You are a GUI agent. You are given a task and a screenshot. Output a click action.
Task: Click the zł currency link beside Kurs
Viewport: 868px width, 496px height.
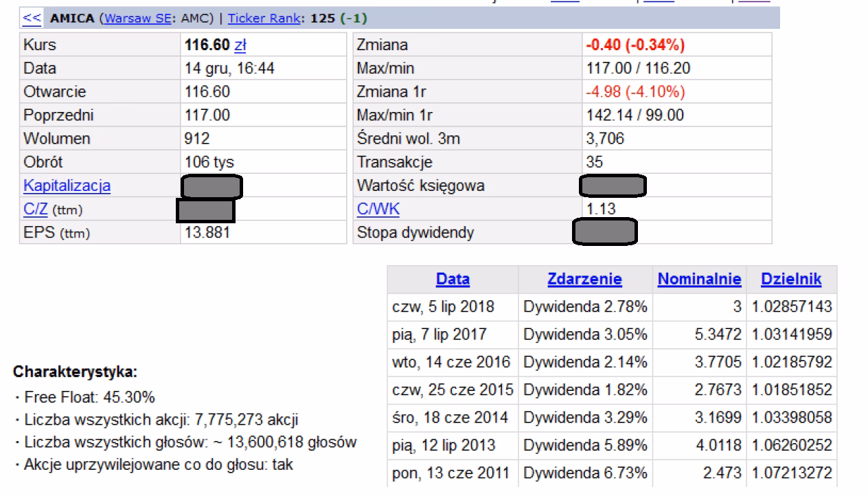[x=240, y=45]
